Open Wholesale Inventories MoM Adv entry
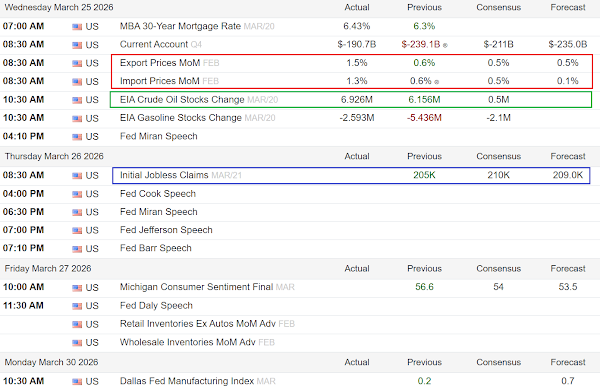 coord(188,342)
